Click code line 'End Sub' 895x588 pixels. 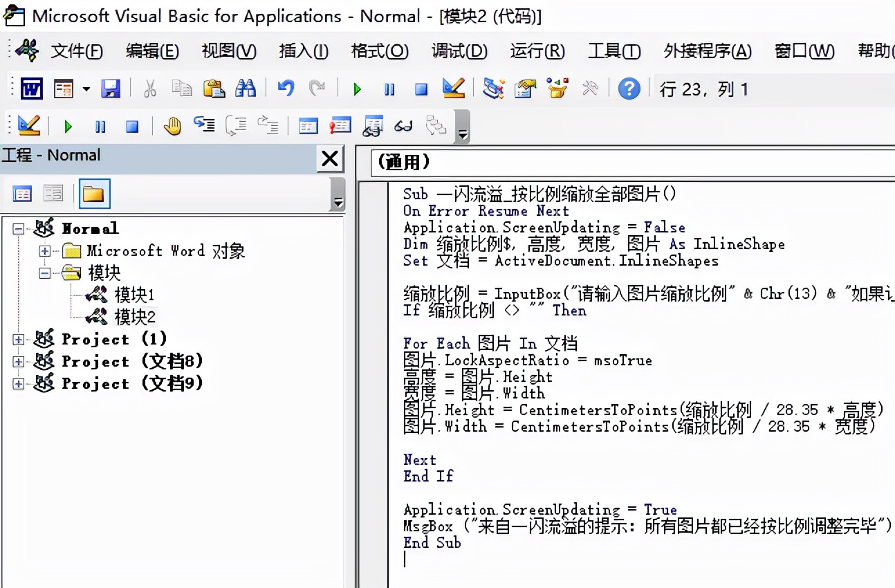[x=432, y=543]
